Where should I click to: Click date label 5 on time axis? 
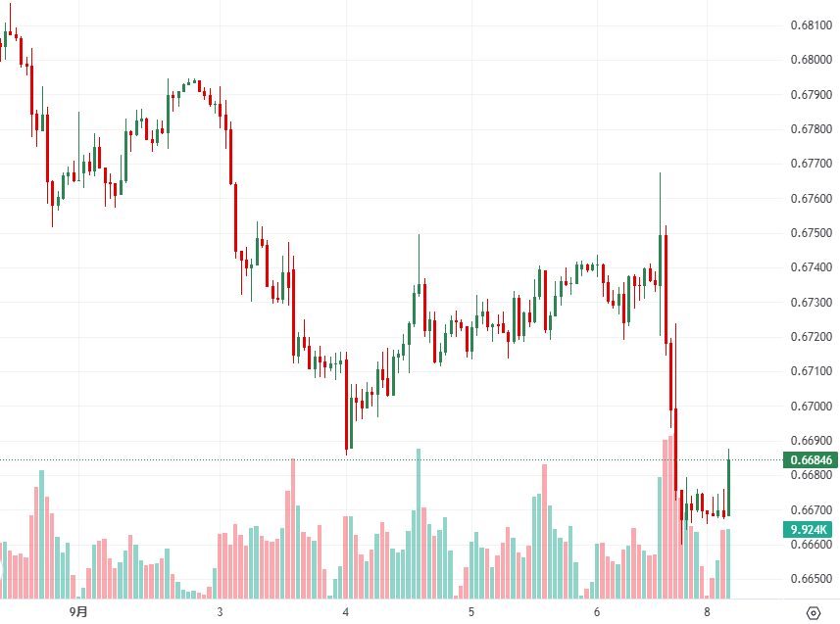(471, 612)
